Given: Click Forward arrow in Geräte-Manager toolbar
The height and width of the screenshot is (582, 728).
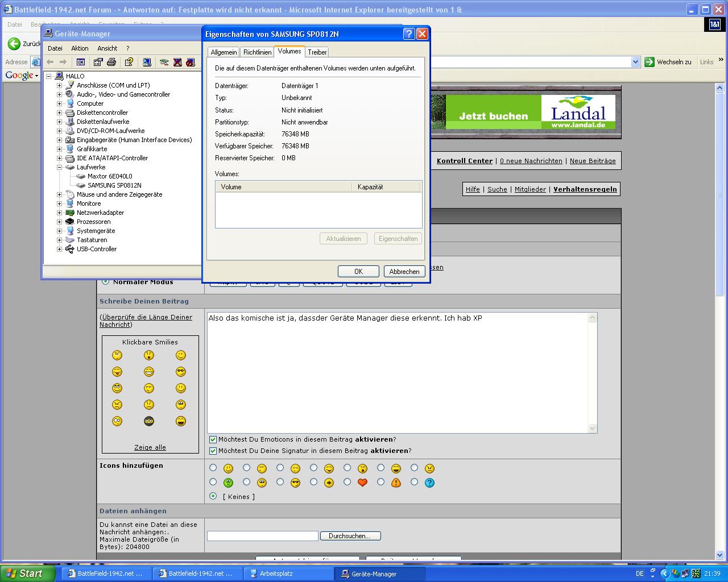Looking at the screenshot, I should (x=63, y=62).
